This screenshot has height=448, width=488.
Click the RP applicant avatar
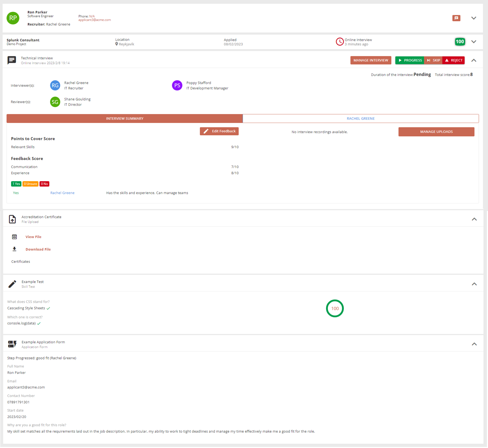13,18
